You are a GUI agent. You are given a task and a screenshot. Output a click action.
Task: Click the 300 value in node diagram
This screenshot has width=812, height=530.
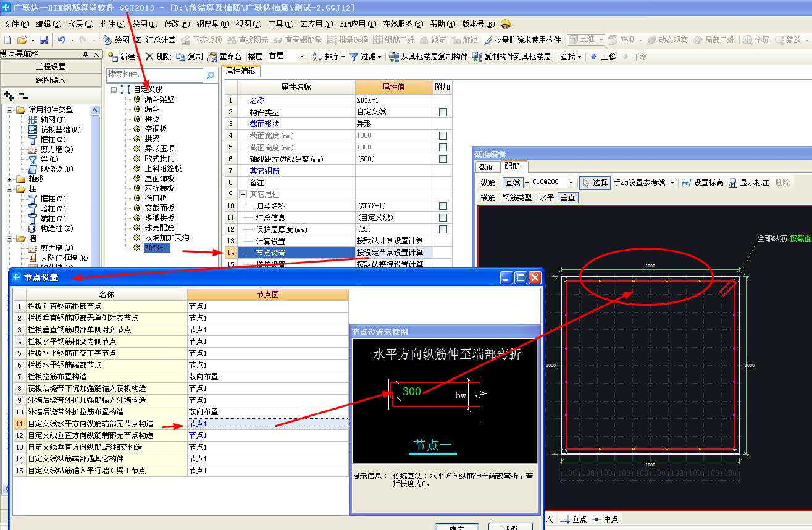pyautogui.click(x=411, y=391)
